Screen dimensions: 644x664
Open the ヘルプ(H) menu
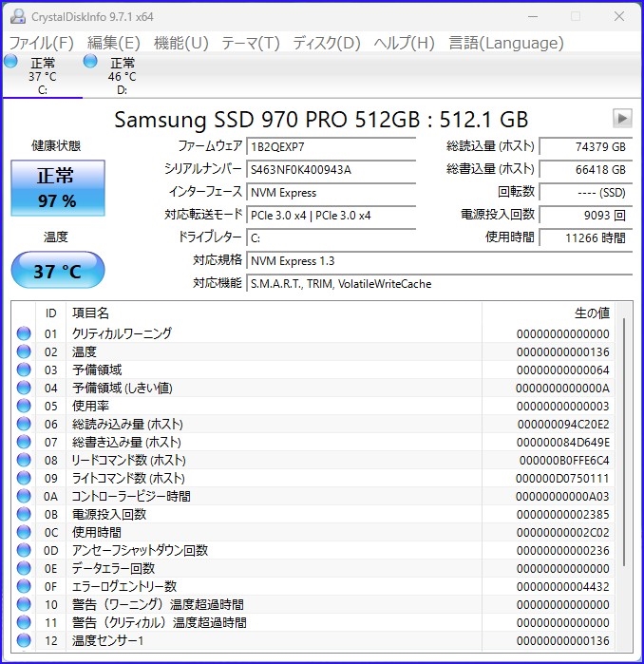404,43
